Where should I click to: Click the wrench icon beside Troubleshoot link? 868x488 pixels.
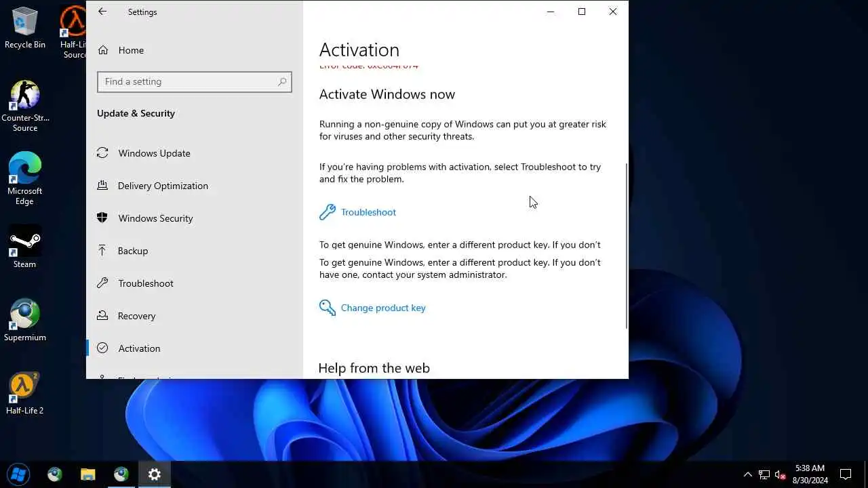click(328, 212)
